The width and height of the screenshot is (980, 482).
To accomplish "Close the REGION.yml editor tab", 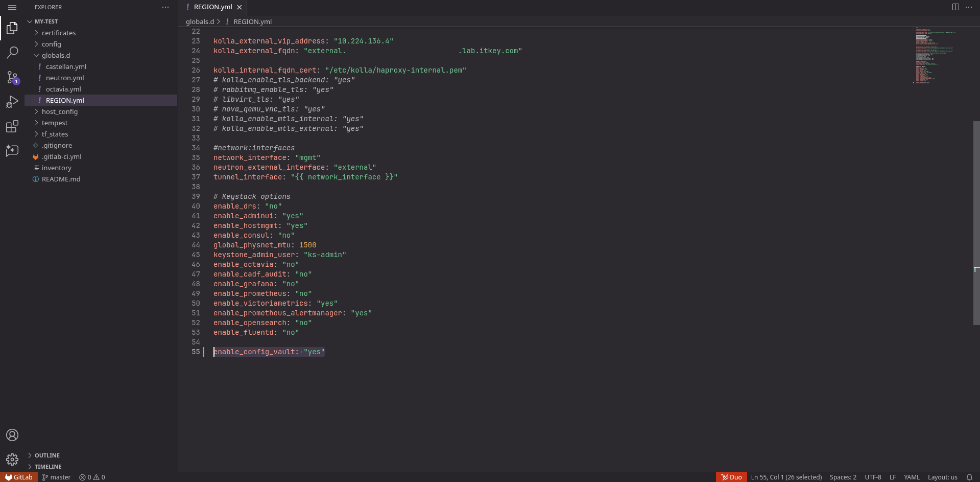I will pyautogui.click(x=240, y=7).
